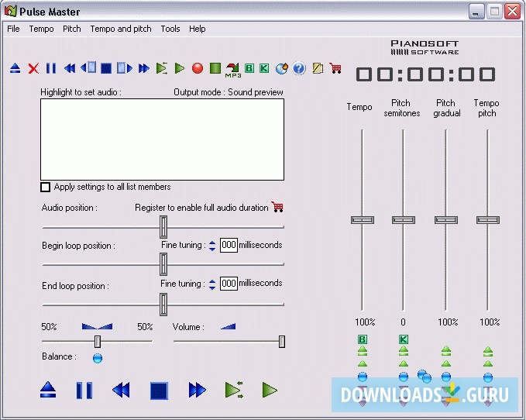The width and height of the screenshot is (526, 420).
Task: Click the top toolbar eject icon
Action: [15, 68]
